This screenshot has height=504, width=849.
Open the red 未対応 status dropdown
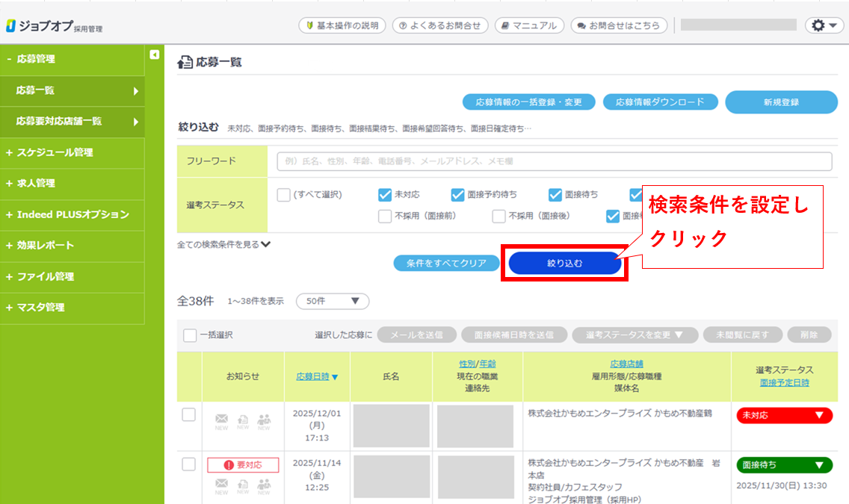coord(784,415)
